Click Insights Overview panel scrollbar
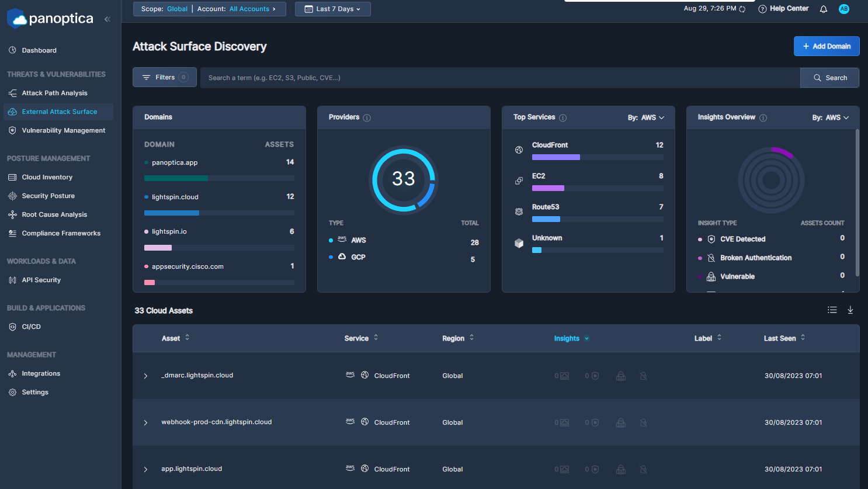The image size is (868, 489). pos(857,202)
